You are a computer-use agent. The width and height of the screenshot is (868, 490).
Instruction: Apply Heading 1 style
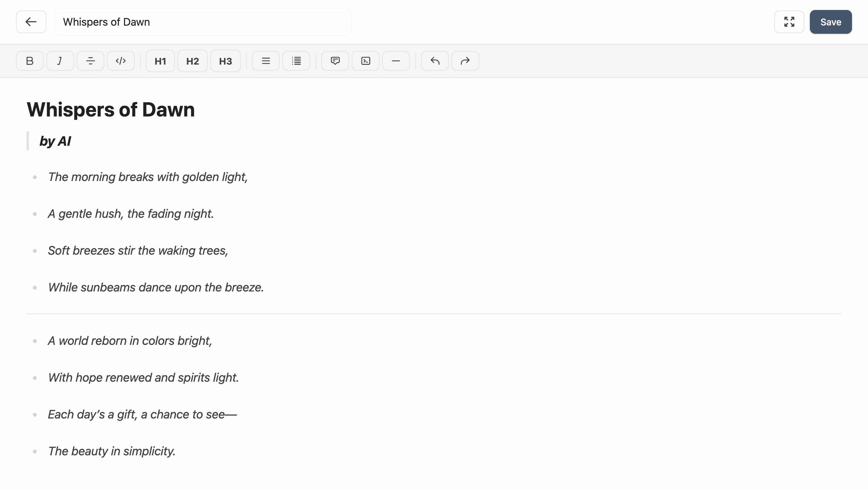[160, 61]
